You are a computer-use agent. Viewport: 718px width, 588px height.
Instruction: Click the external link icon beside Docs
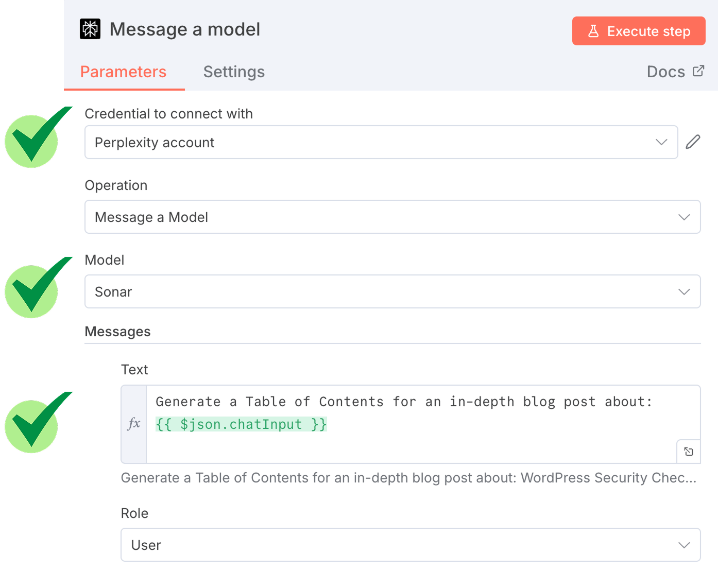[698, 71]
